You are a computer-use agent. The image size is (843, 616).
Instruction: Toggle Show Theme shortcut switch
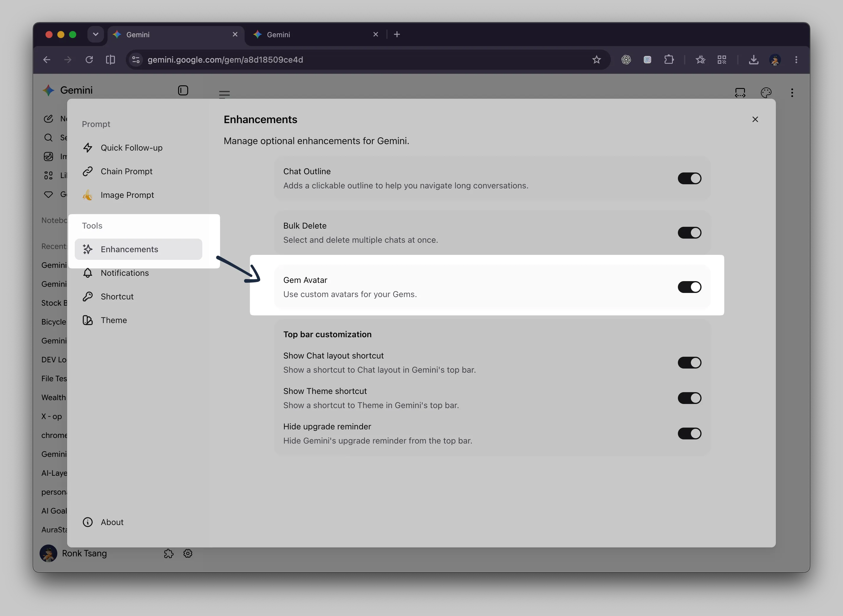689,398
